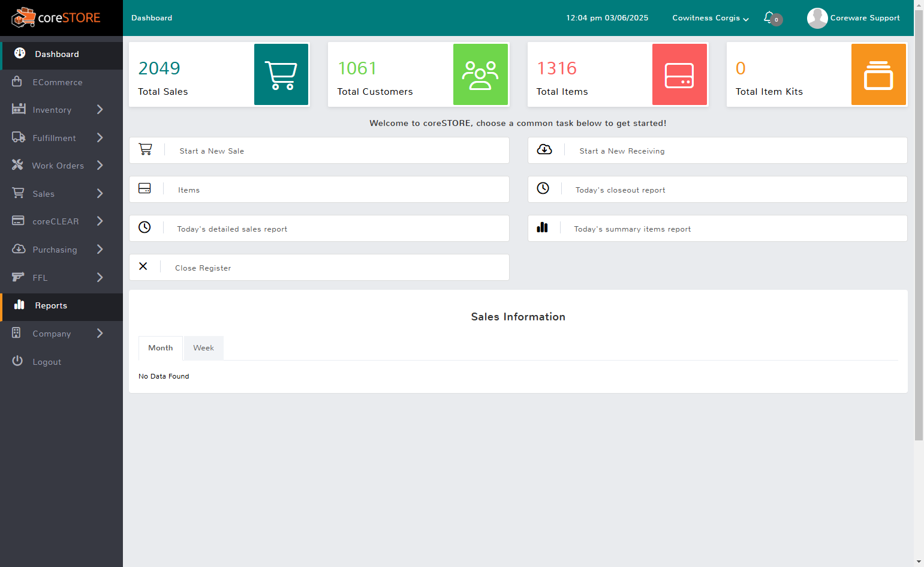
Task: Expand the Fulfillment submenu chevron
Action: (100, 138)
